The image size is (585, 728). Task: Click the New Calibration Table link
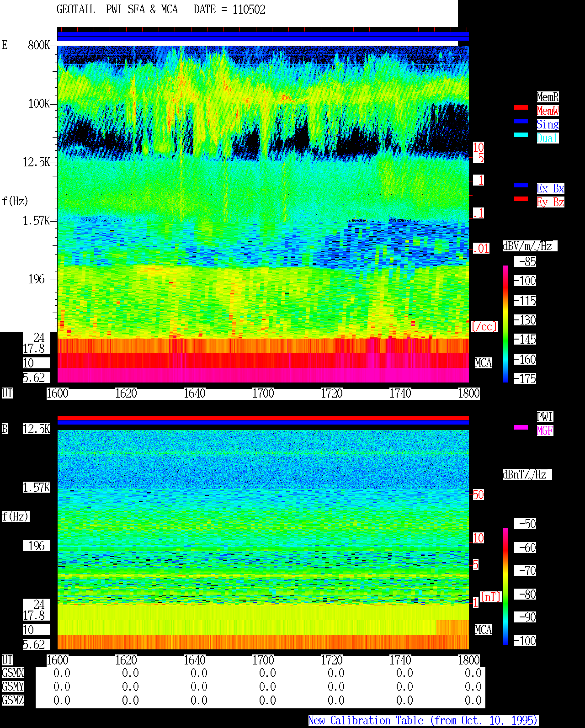(x=423, y=721)
